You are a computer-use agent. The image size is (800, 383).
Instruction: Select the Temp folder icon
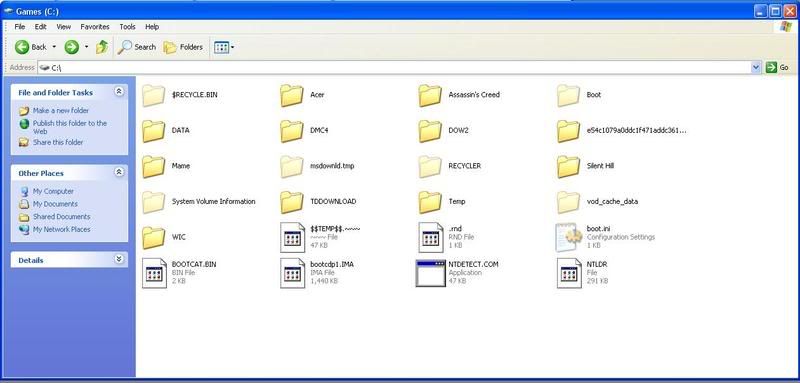(x=430, y=202)
